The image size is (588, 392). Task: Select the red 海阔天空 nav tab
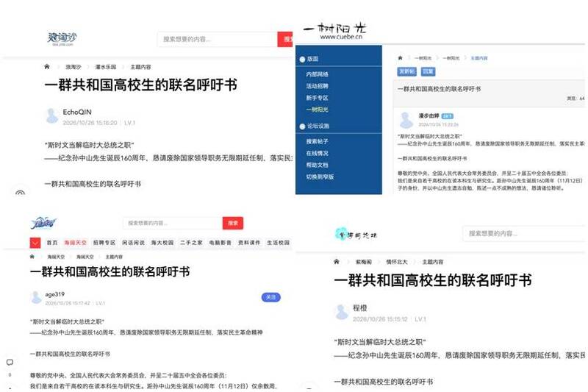(75, 243)
